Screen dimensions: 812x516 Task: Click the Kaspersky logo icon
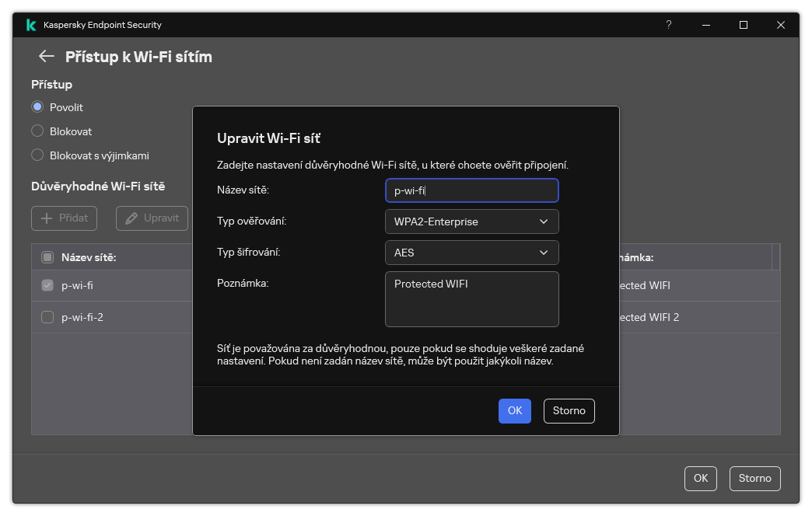pos(31,25)
